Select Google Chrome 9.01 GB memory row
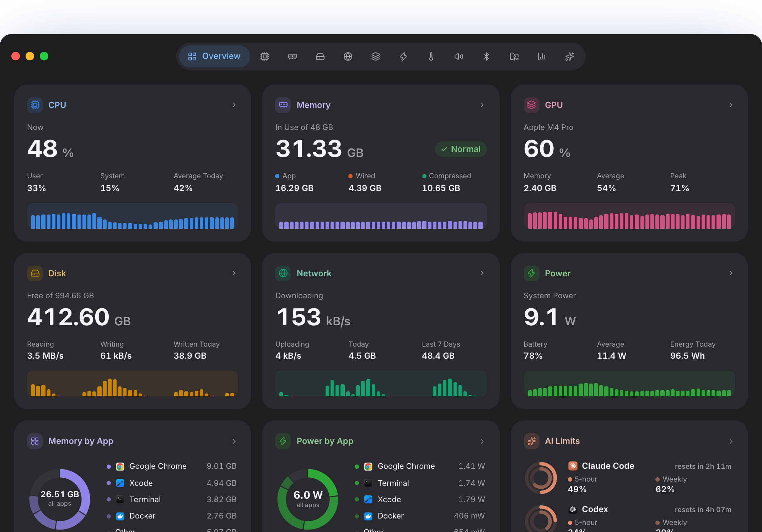Viewport: 762px width, 532px height. coord(172,466)
